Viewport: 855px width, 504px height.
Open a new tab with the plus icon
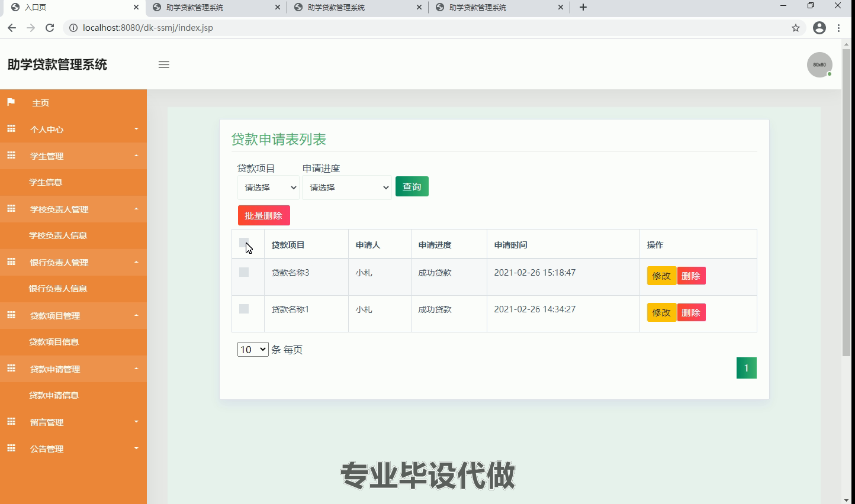pyautogui.click(x=583, y=7)
